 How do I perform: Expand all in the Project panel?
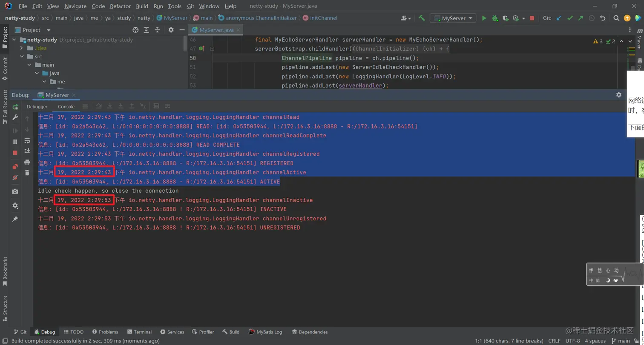147,30
